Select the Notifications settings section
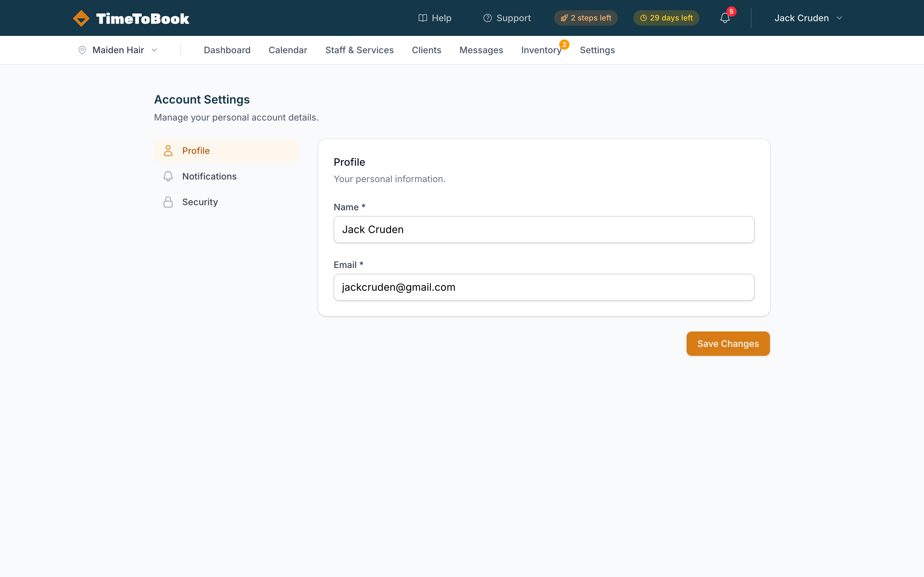The width and height of the screenshot is (924, 577). click(x=209, y=176)
